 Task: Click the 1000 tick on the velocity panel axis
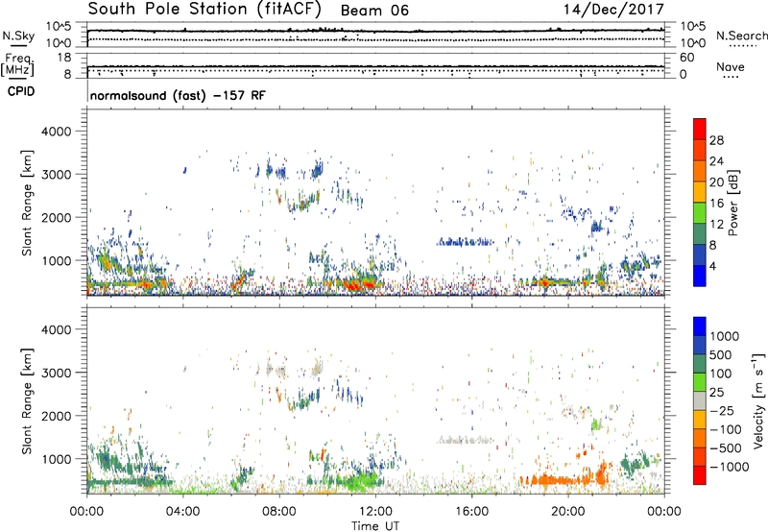pos(56,459)
